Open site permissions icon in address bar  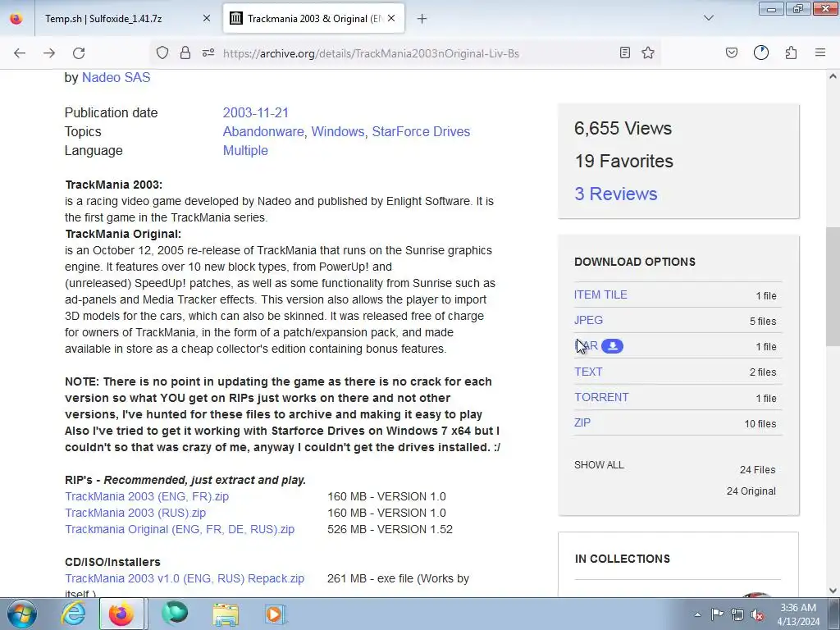point(208,52)
